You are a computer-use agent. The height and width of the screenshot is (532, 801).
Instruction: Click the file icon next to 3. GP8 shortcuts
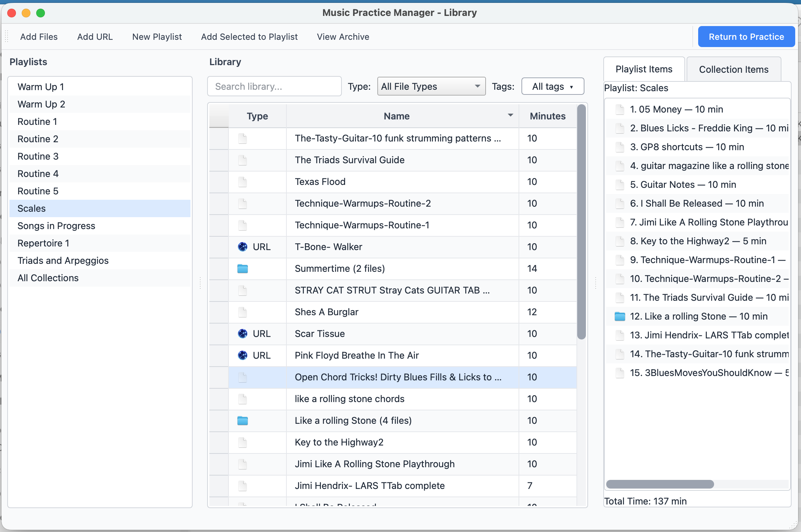click(620, 147)
